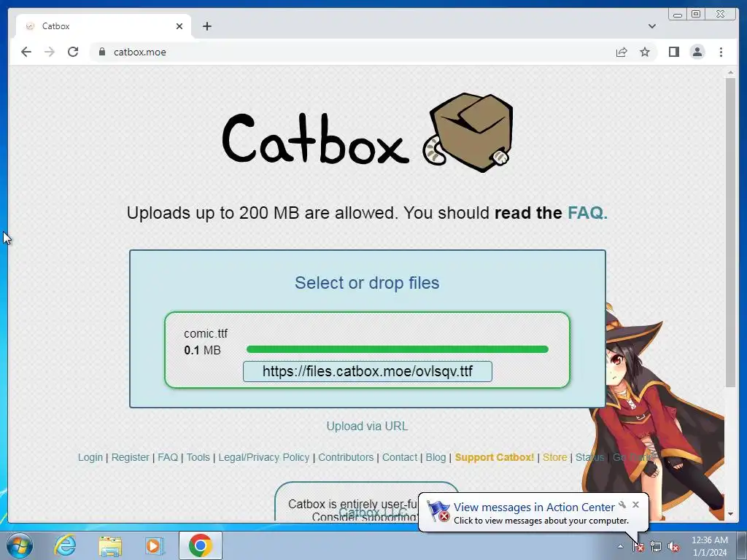The height and width of the screenshot is (560, 747).
Task: Expand the tab search chevron
Action: [651, 26]
